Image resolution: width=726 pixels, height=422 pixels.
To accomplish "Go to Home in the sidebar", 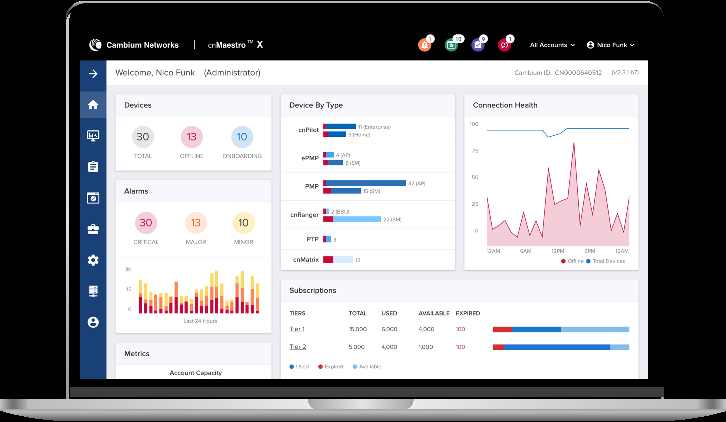I will pos(93,104).
